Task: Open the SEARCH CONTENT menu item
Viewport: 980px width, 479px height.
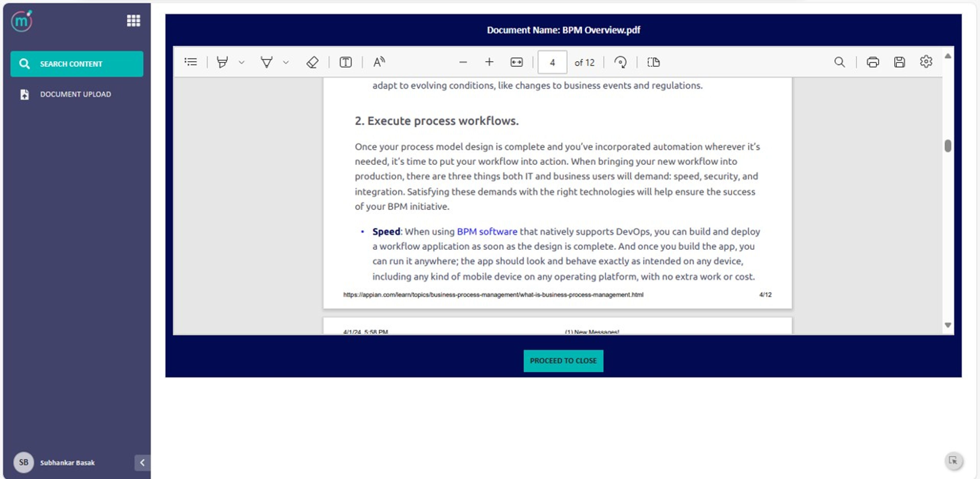Action: [77, 64]
